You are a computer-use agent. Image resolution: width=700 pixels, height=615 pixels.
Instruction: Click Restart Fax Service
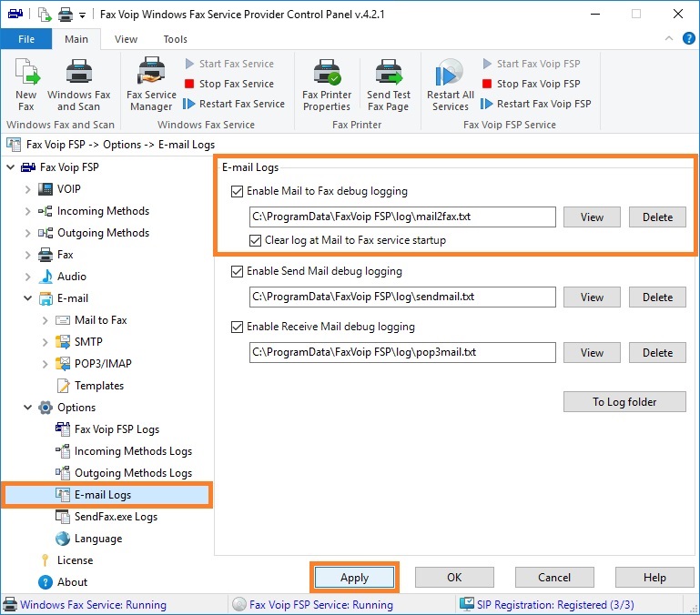coord(234,104)
